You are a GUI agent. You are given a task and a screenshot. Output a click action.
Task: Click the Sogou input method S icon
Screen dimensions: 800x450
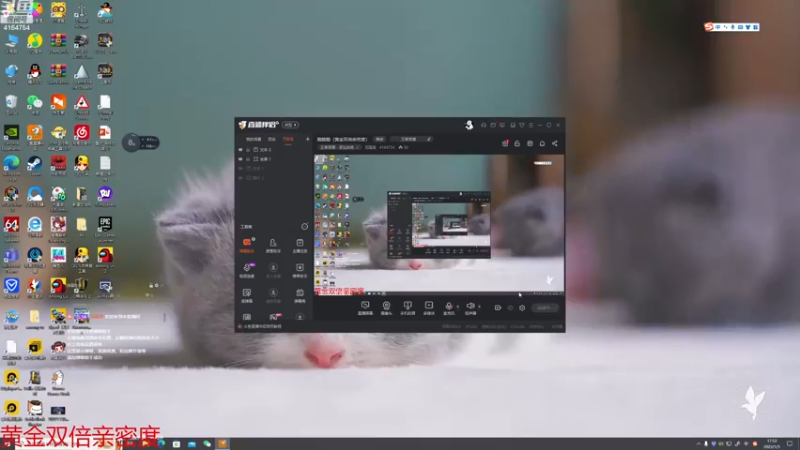point(709,27)
